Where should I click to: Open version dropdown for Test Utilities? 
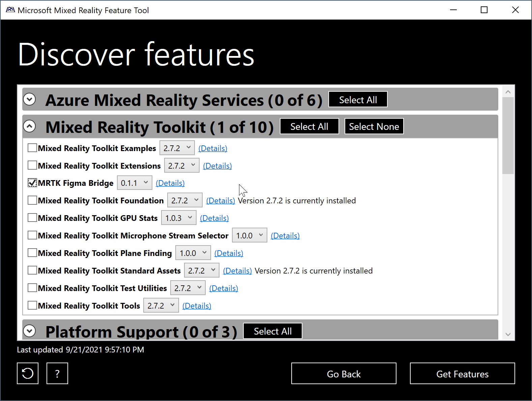coord(188,288)
